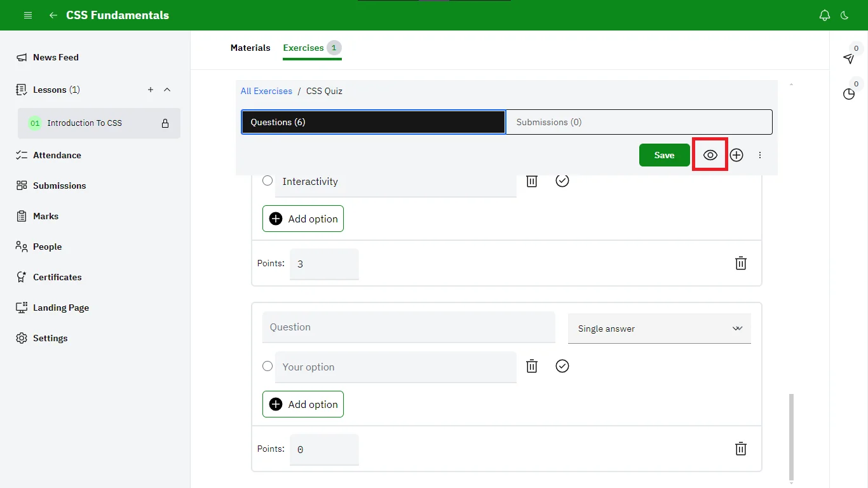This screenshot has height=488, width=868.
Task: Mark Interactivity as the correct answer
Action: [562, 181]
